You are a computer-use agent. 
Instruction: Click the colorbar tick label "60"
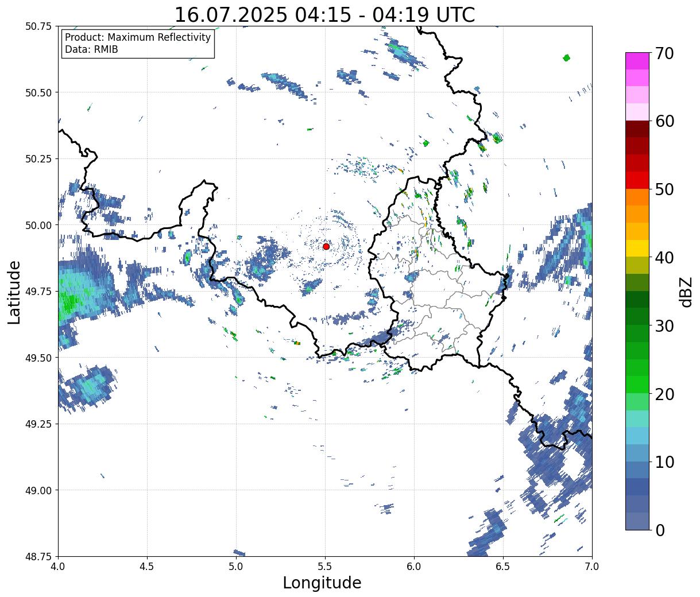coord(664,121)
